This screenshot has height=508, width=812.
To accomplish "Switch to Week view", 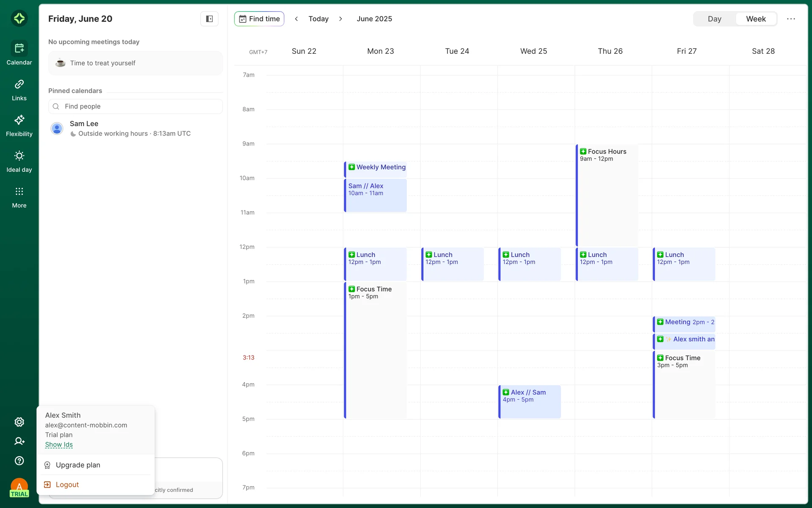I will pos(756,19).
